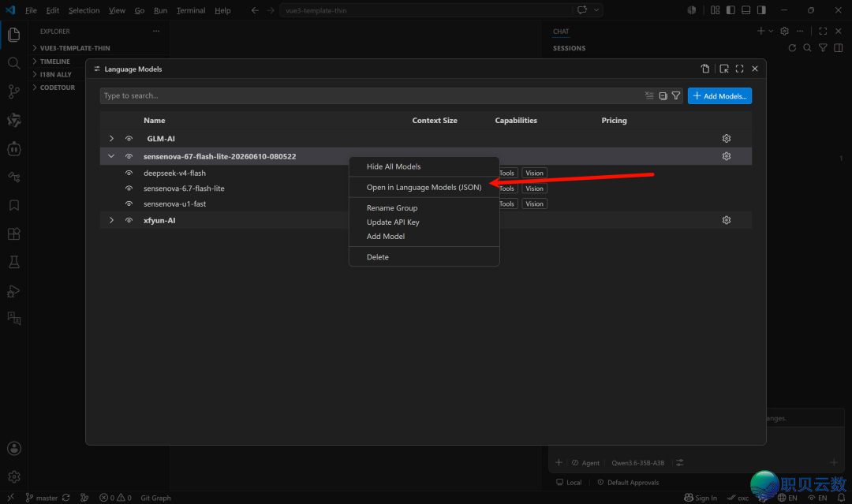Open the Explorer view in the activity bar
The width and height of the screenshot is (852, 504).
point(14,35)
